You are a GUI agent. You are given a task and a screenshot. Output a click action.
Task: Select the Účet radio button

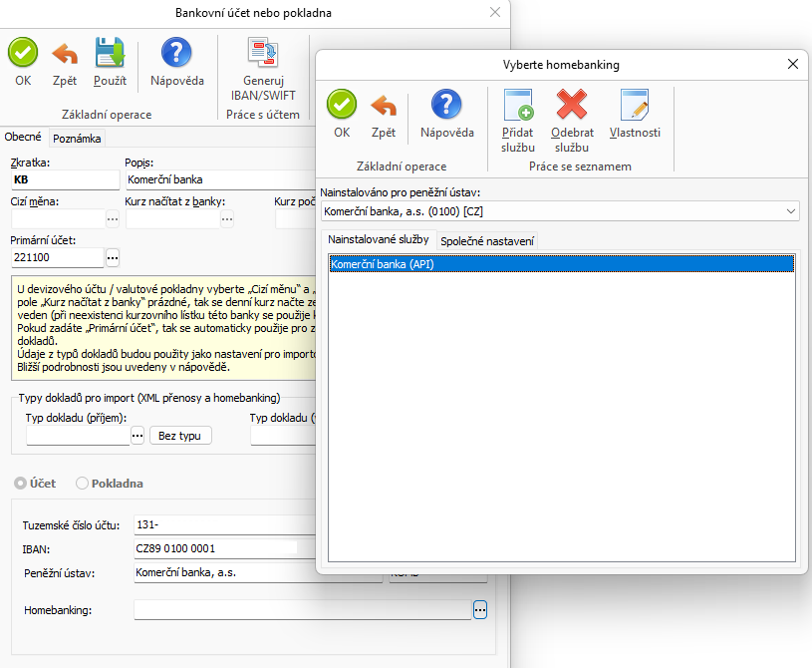(x=20, y=484)
